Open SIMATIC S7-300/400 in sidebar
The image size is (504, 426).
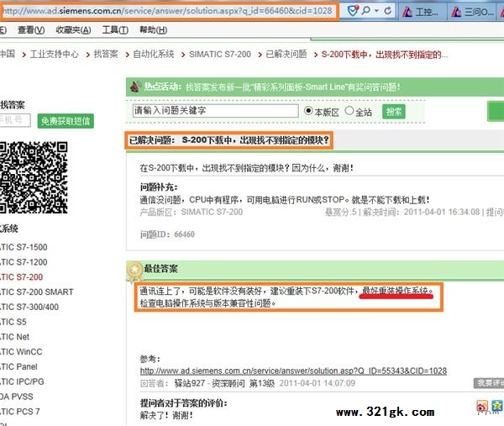point(29,307)
